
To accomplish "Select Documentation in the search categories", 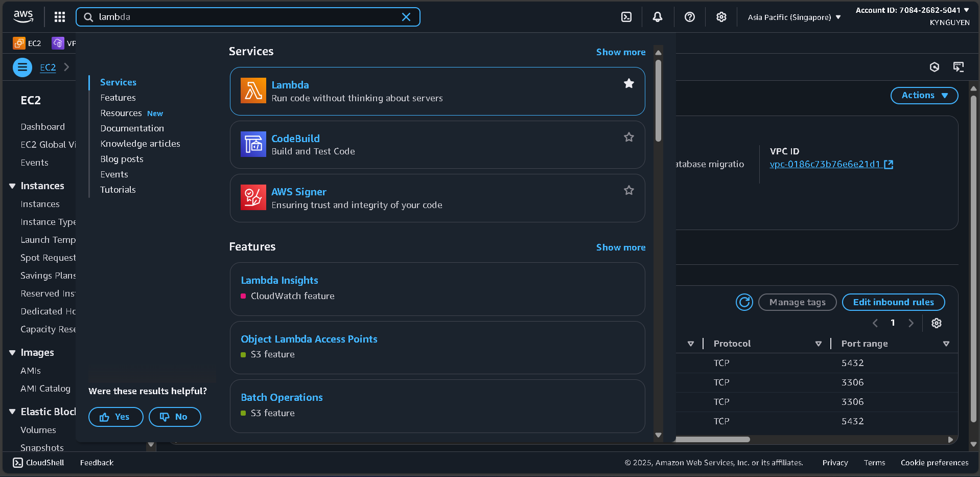I will click(132, 128).
